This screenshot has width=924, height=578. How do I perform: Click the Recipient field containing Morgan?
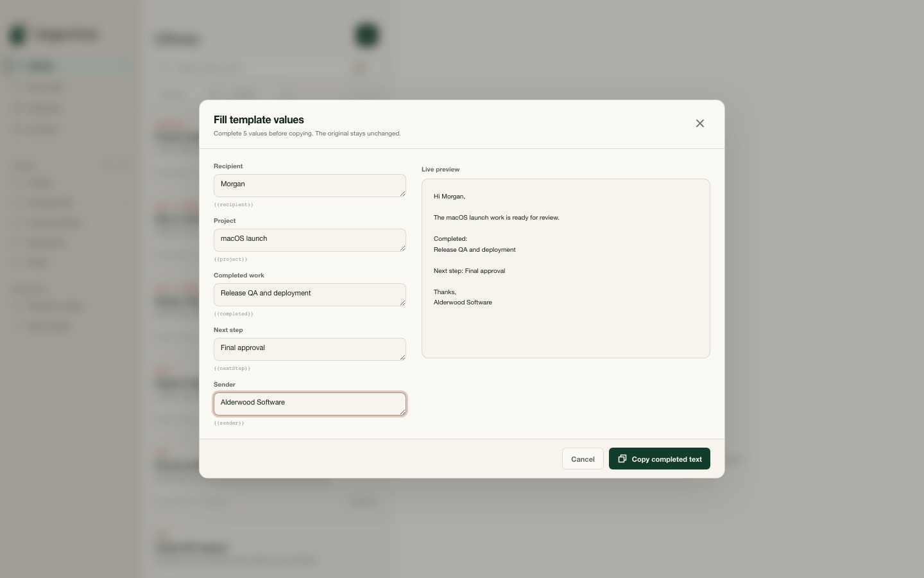pos(310,186)
